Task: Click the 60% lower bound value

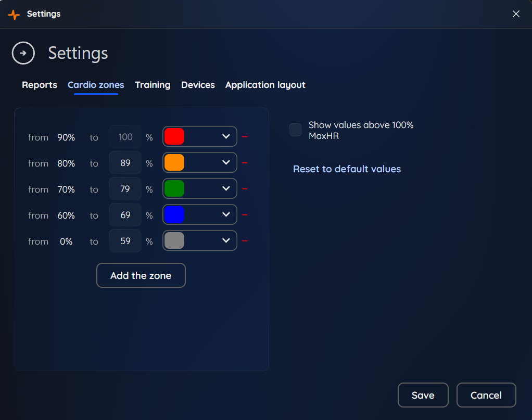Action: [66, 215]
